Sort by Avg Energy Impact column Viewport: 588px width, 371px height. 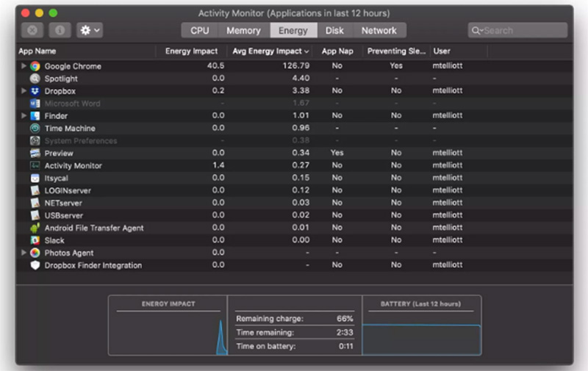click(267, 51)
